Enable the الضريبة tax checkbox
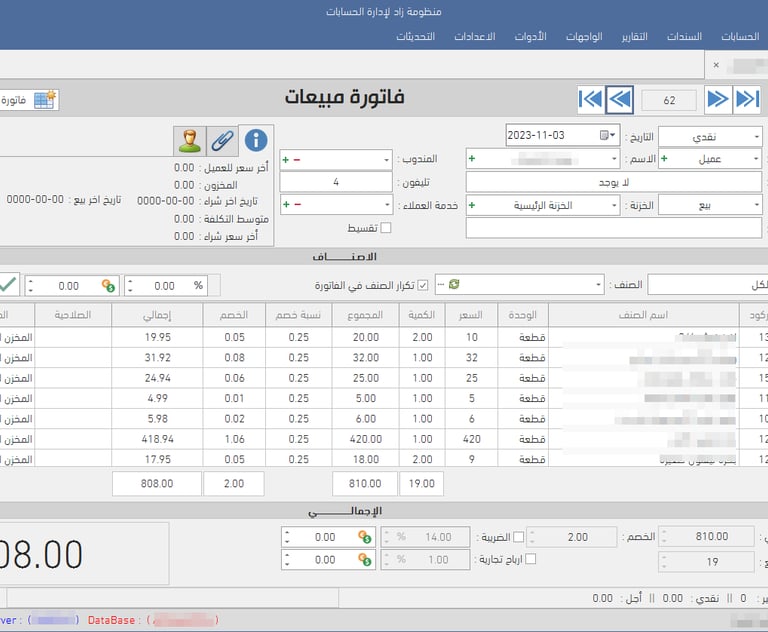This screenshot has width=768, height=632. click(x=518, y=537)
